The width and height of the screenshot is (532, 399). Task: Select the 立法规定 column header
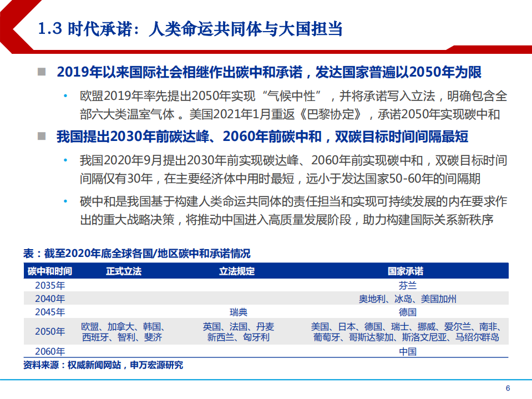[x=237, y=271]
